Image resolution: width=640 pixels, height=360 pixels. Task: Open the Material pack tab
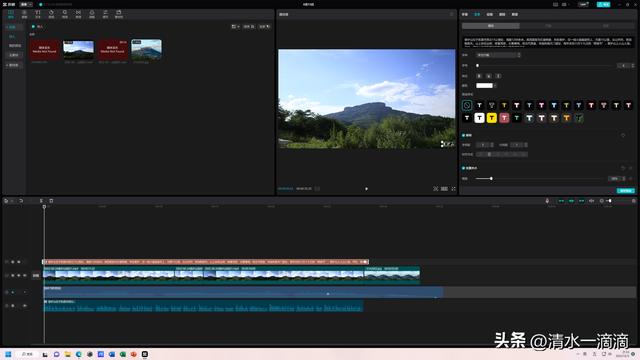tap(119, 14)
